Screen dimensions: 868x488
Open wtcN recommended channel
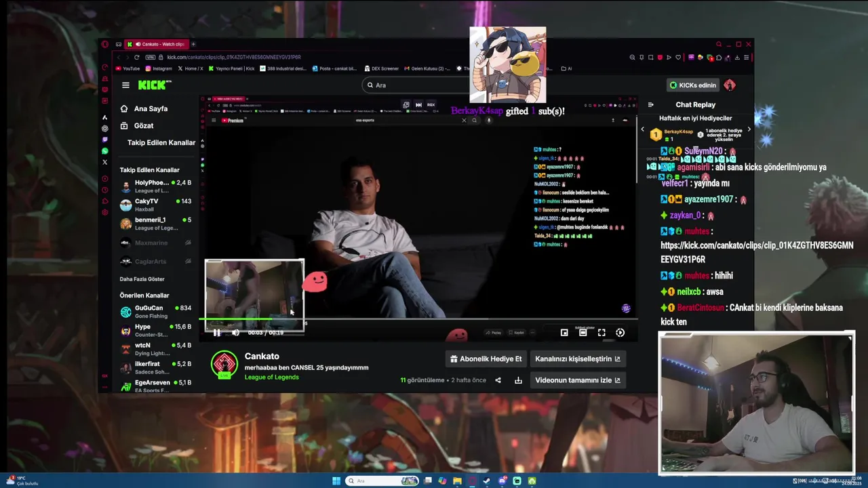(x=156, y=349)
